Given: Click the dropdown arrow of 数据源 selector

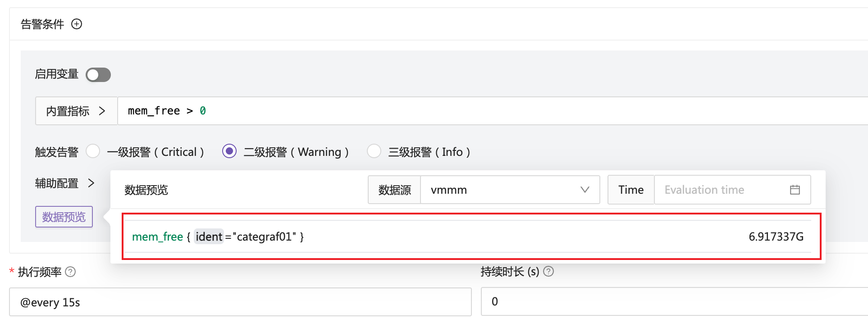Looking at the screenshot, I should (x=585, y=190).
